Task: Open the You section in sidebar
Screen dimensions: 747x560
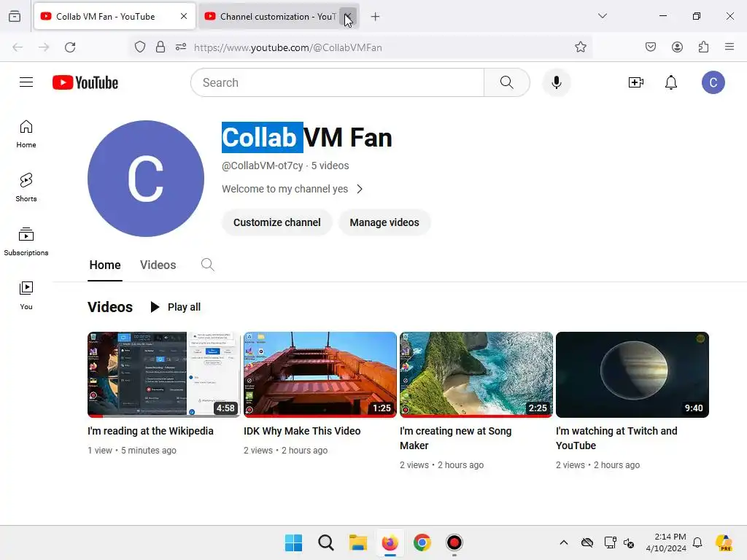Action: pos(26,296)
